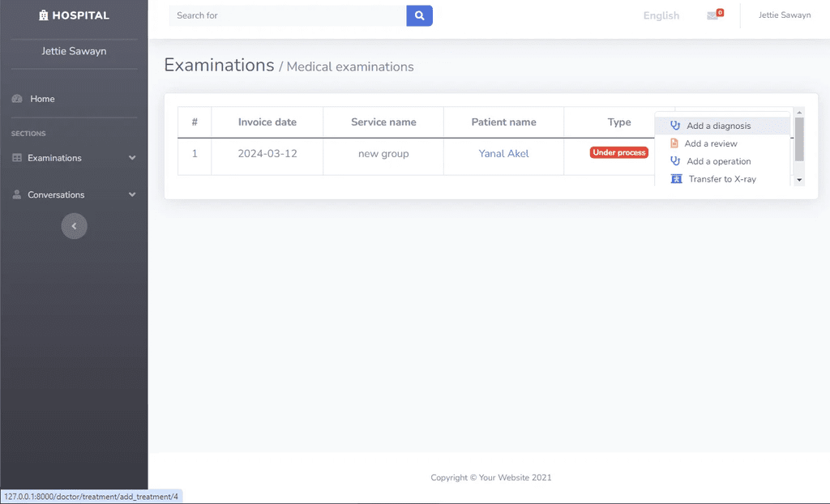Screen dimensions: 830x504
Task: Click the Conversations person icon
Action: [17, 194]
